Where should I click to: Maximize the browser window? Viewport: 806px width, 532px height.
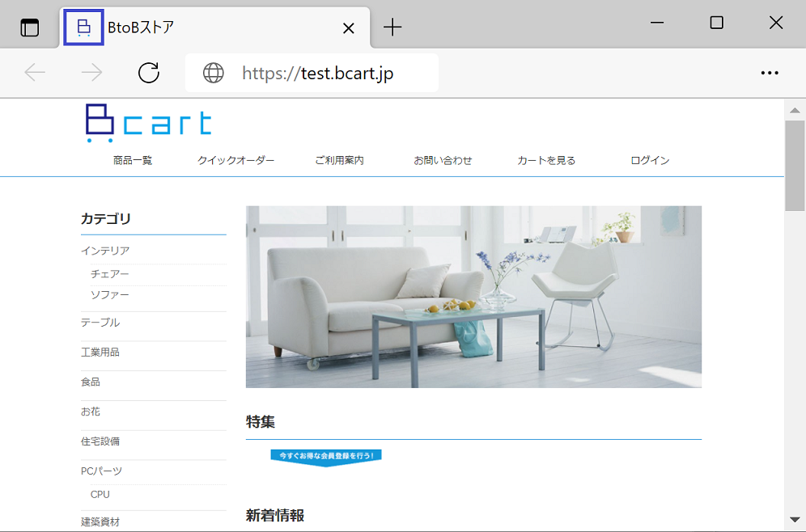tap(716, 23)
